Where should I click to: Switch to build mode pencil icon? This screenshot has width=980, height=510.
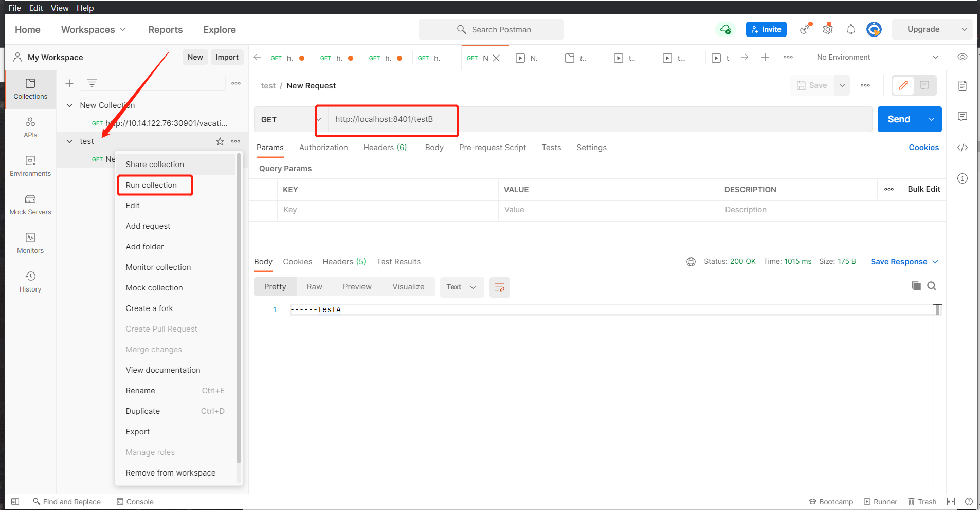(903, 85)
